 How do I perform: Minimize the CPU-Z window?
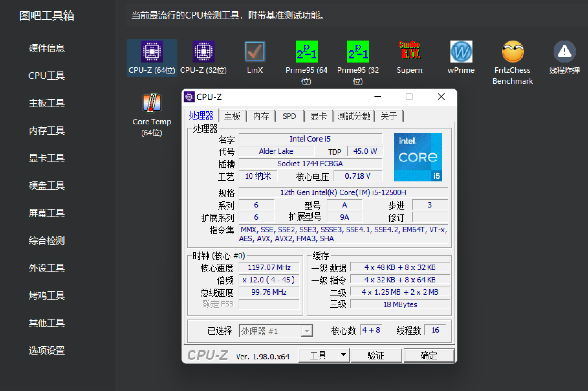pyautogui.click(x=378, y=97)
